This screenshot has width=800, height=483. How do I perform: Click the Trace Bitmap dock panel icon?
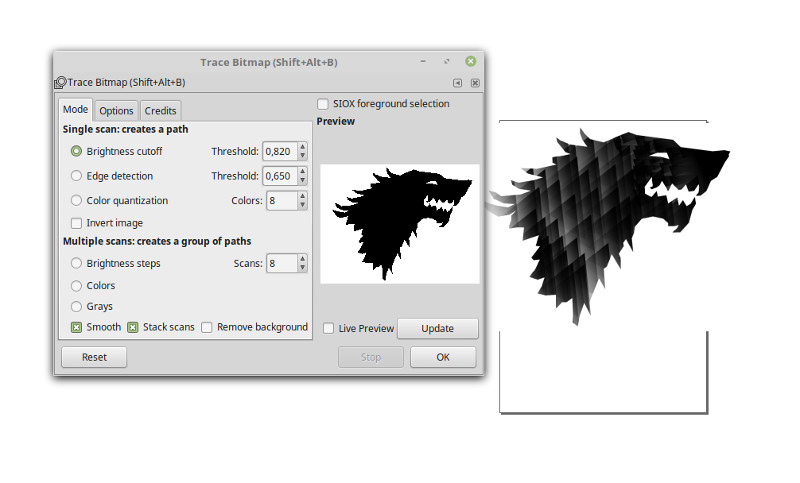click(60, 82)
